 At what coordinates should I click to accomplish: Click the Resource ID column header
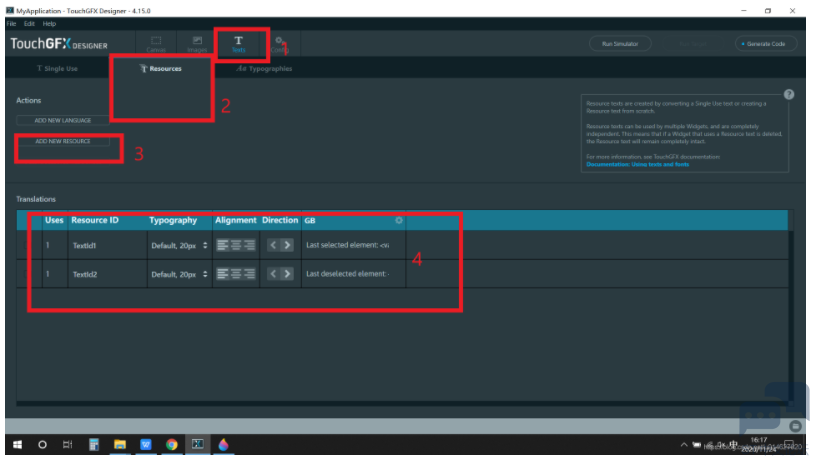click(95, 220)
